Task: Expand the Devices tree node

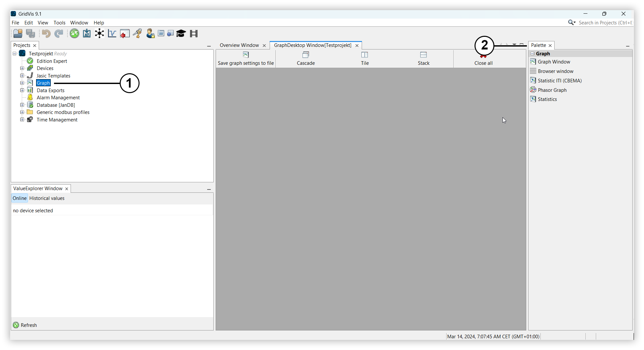Action: pyautogui.click(x=22, y=68)
